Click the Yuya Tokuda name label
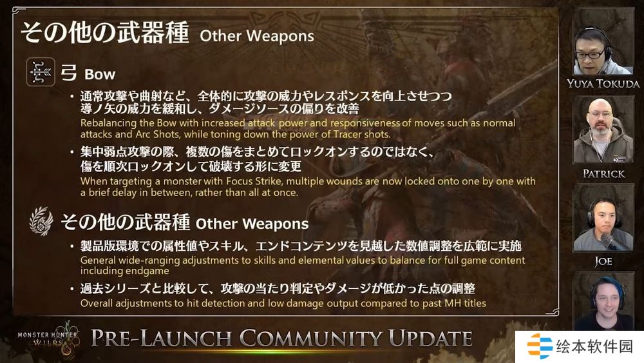The image size is (644, 363). click(x=603, y=84)
